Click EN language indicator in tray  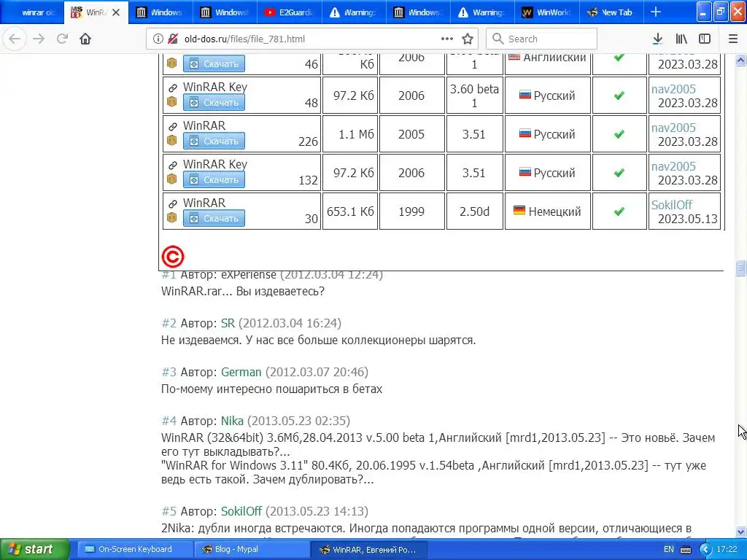[669, 550]
